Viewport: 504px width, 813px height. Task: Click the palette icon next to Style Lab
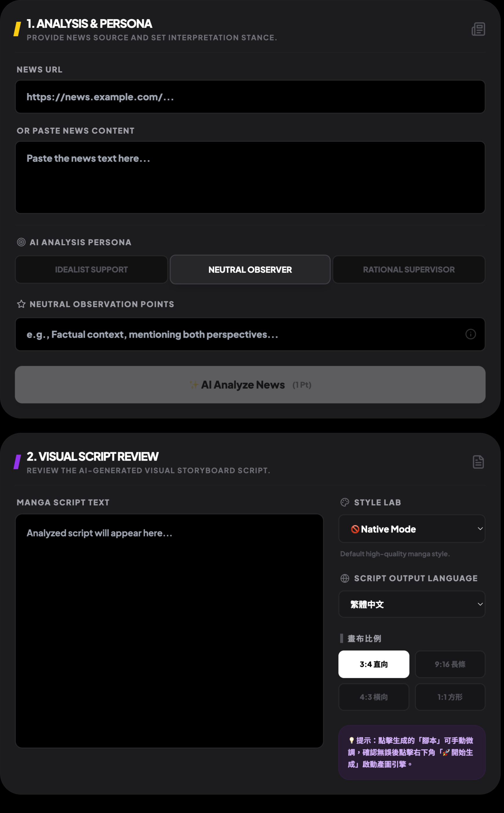pos(345,502)
